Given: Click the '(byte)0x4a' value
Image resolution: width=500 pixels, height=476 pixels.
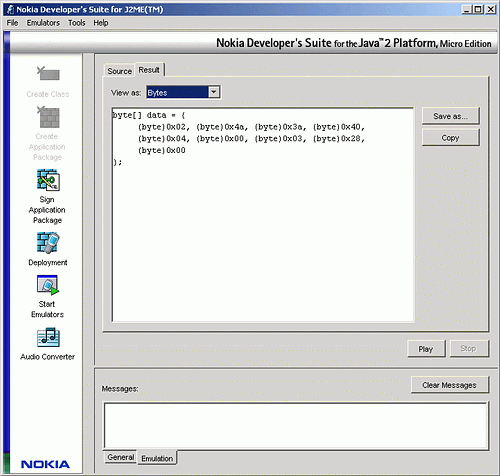Looking at the screenshot, I should [220, 127].
